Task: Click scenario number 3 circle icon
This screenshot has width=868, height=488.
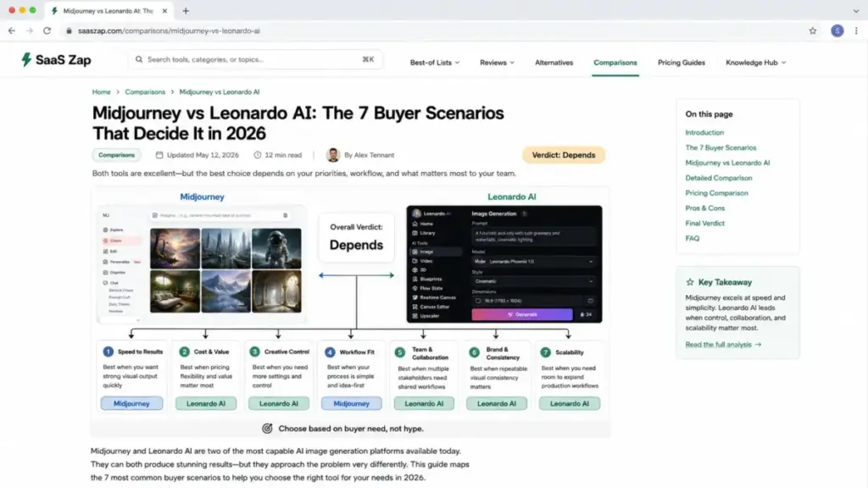Action: point(254,352)
